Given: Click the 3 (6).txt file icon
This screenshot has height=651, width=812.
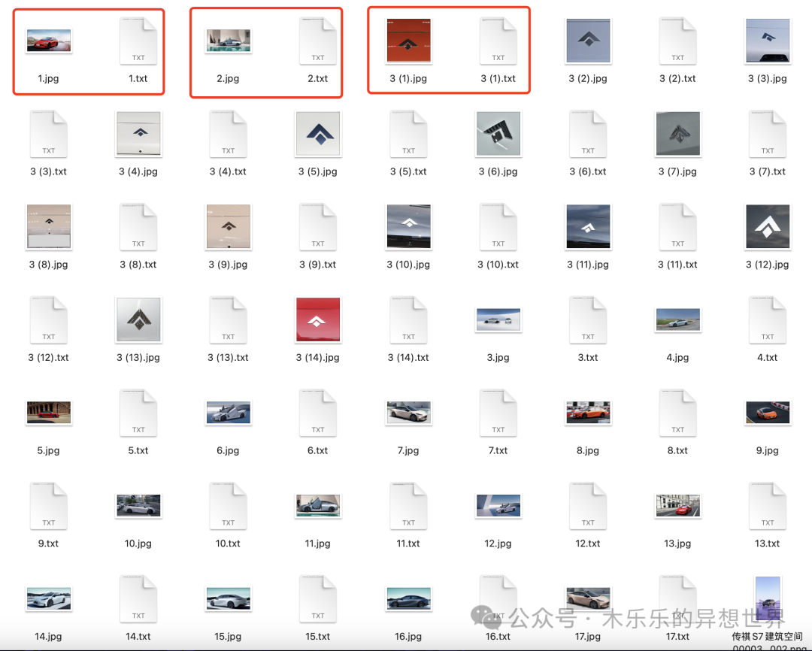Looking at the screenshot, I should tap(588, 134).
